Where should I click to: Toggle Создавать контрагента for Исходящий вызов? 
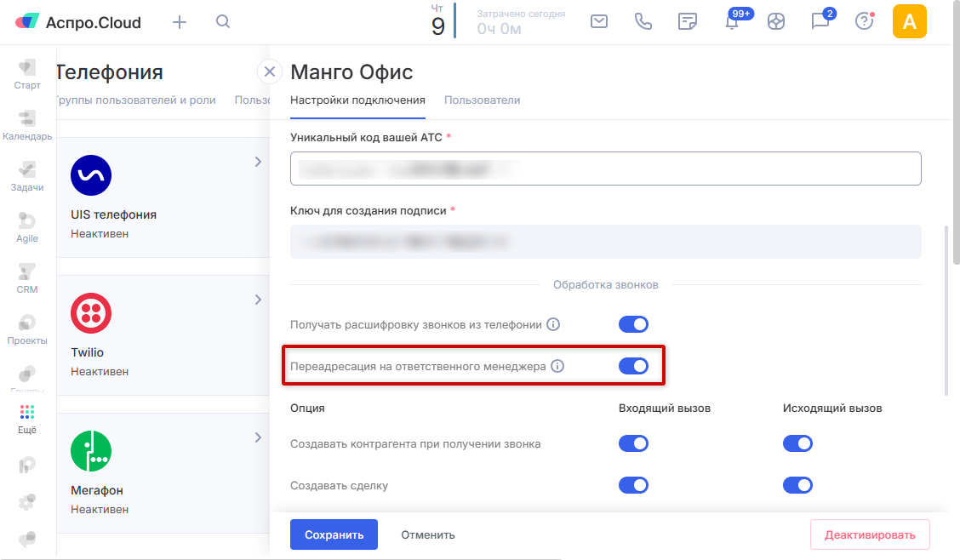click(x=797, y=443)
